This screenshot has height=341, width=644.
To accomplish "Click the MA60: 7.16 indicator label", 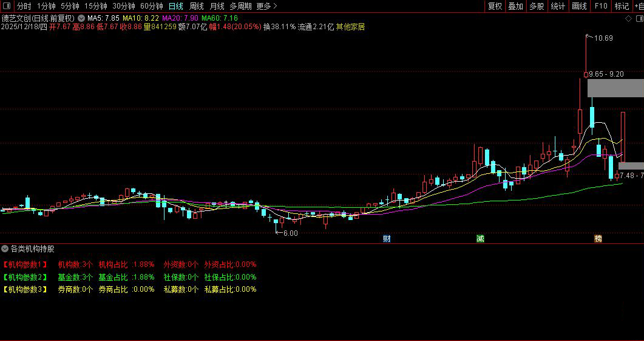I will point(220,18).
